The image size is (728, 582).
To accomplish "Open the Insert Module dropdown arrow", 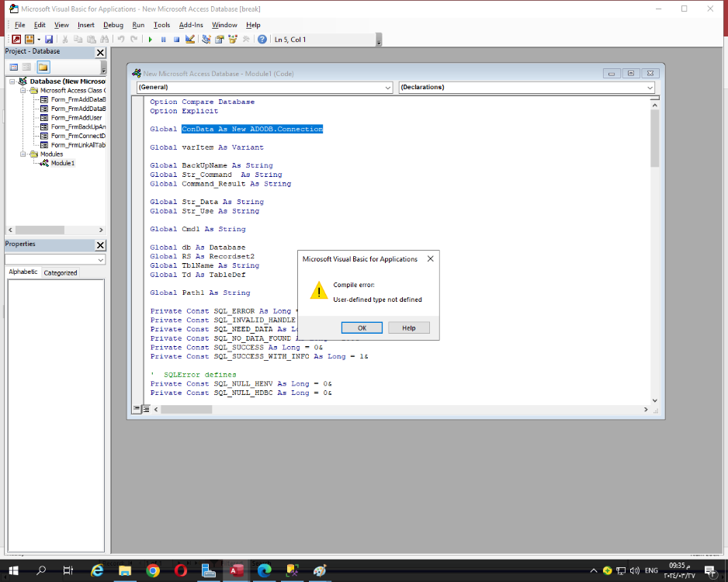I will tap(39, 40).
